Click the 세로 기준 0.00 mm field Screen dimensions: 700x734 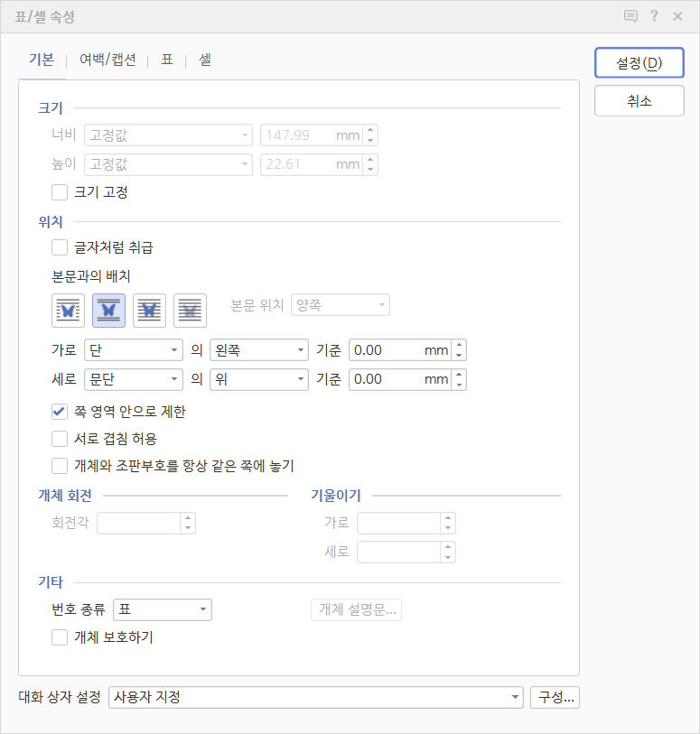pyautogui.click(x=400, y=379)
